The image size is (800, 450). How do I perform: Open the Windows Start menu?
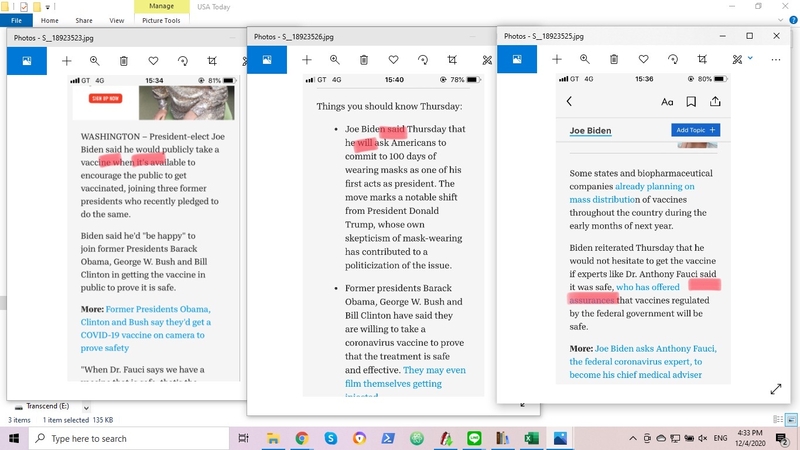tap(14, 439)
